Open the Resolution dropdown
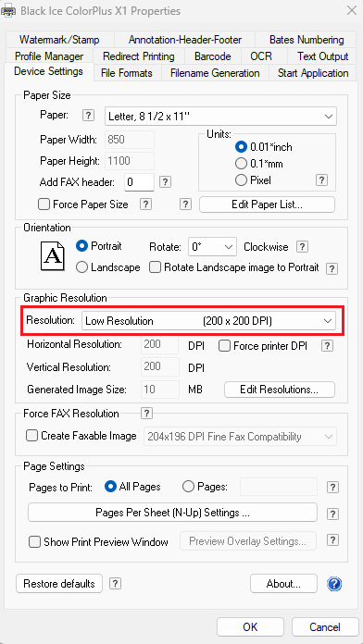This screenshot has height=644, width=363. 208,321
